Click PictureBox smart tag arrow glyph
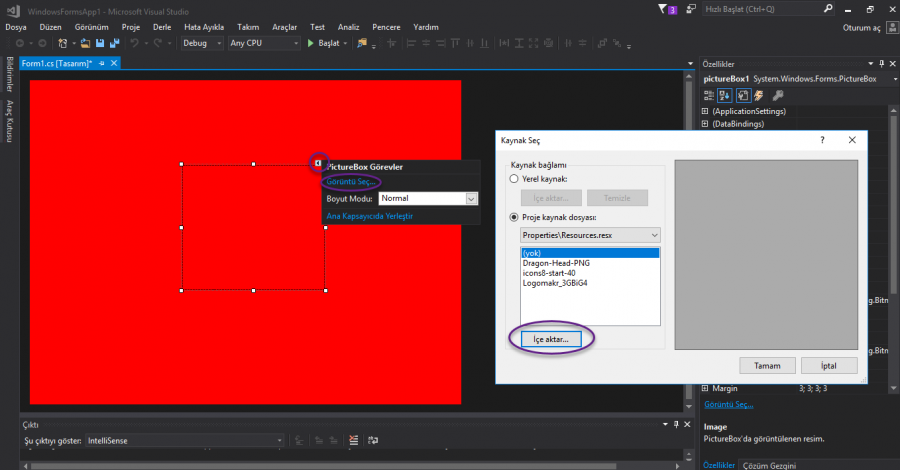Image resolution: width=900 pixels, height=470 pixels. [318, 163]
